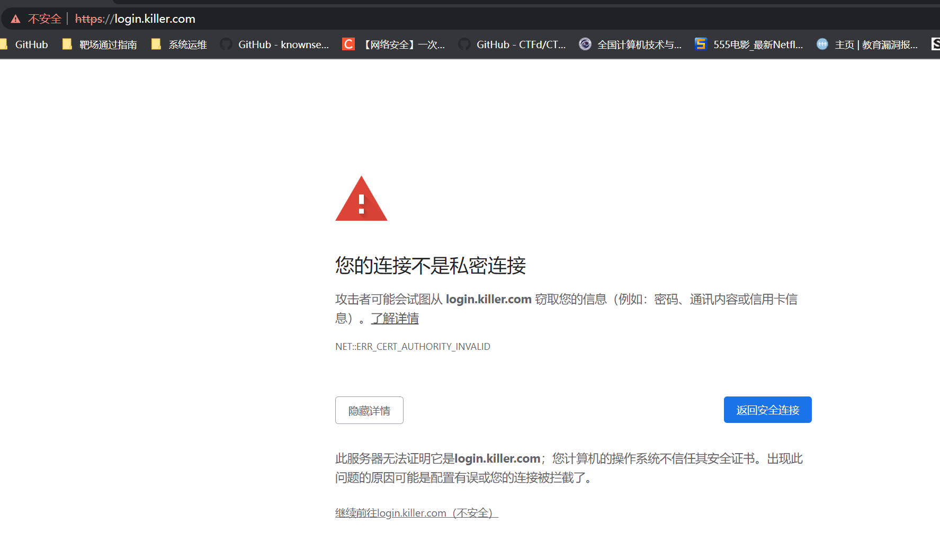Open the GitHub - knownse... bookmark
Image resolution: width=940 pixels, height=560 pixels.
(275, 44)
